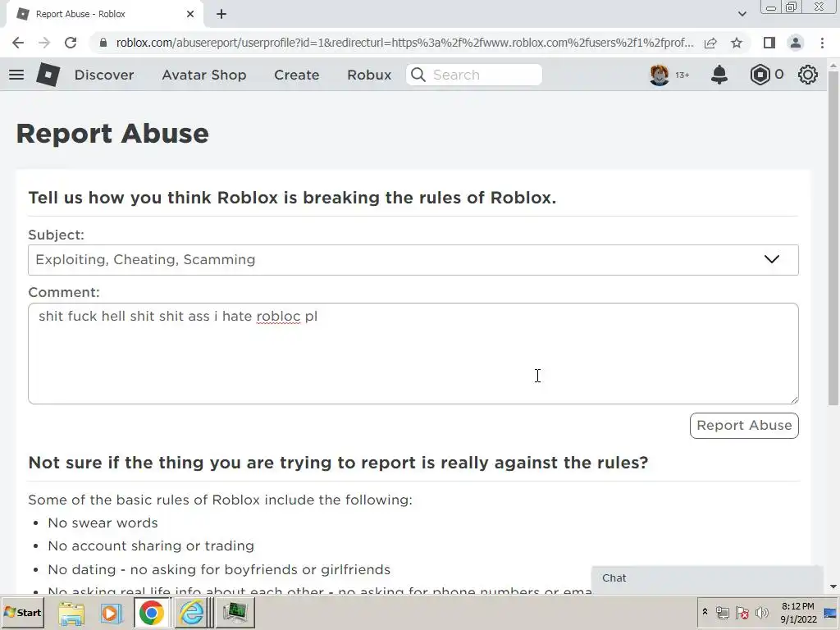Open the user avatar profile icon

[659, 75]
